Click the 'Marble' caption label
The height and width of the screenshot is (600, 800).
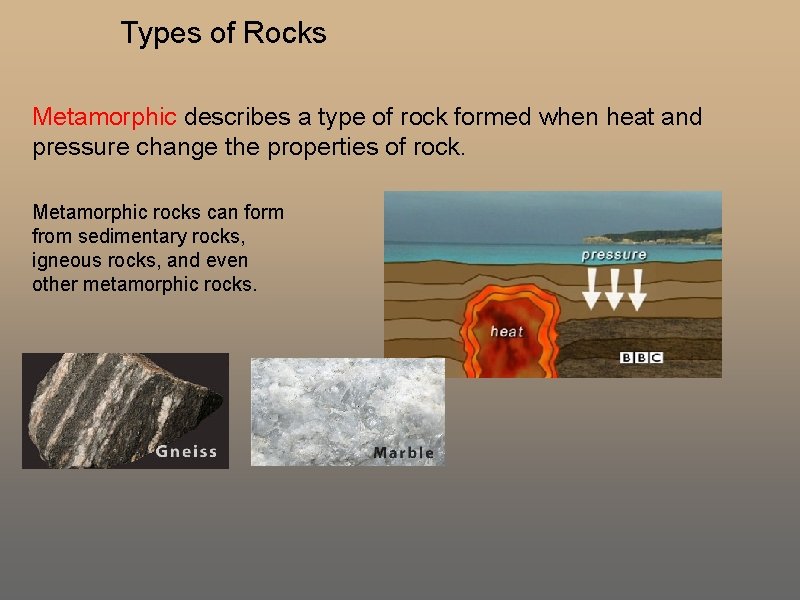click(404, 453)
